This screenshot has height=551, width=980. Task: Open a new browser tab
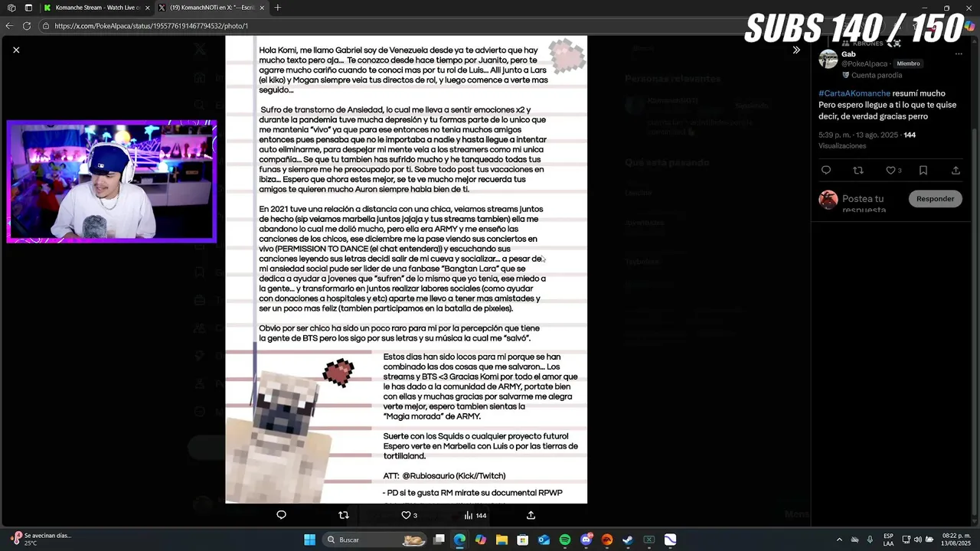[278, 8]
